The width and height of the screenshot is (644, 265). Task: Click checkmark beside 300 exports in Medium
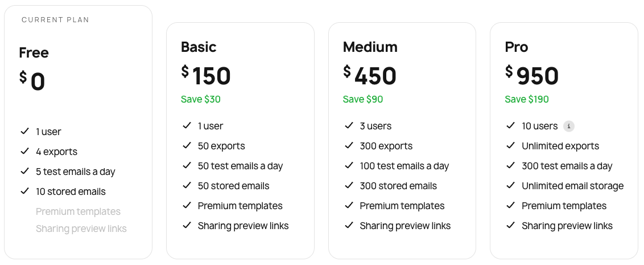coord(349,146)
